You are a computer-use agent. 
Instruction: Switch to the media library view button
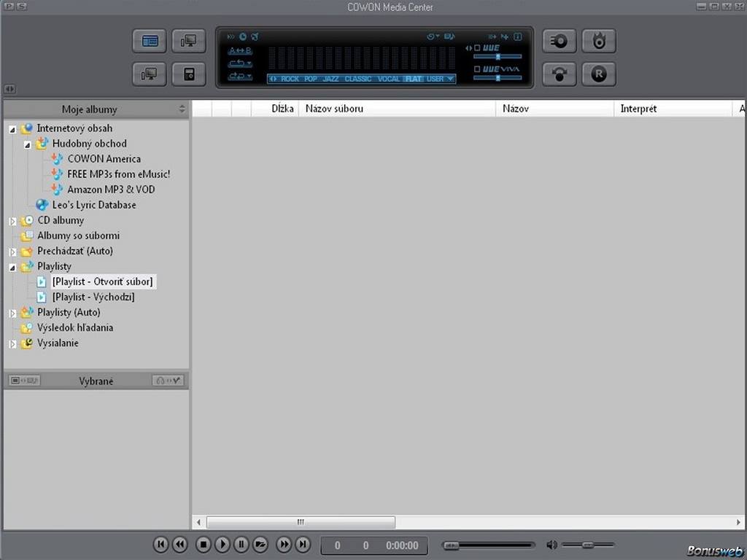[x=150, y=41]
